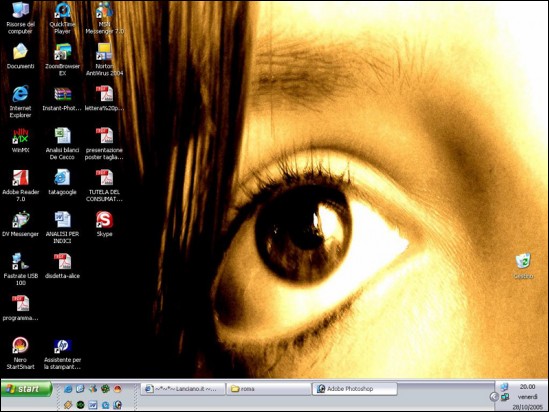
Task: Open the Skype desktop icon
Action: (x=104, y=224)
